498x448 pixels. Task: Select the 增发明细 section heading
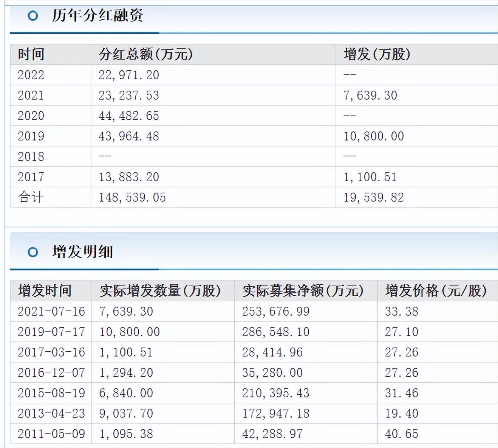pos(82,252)
